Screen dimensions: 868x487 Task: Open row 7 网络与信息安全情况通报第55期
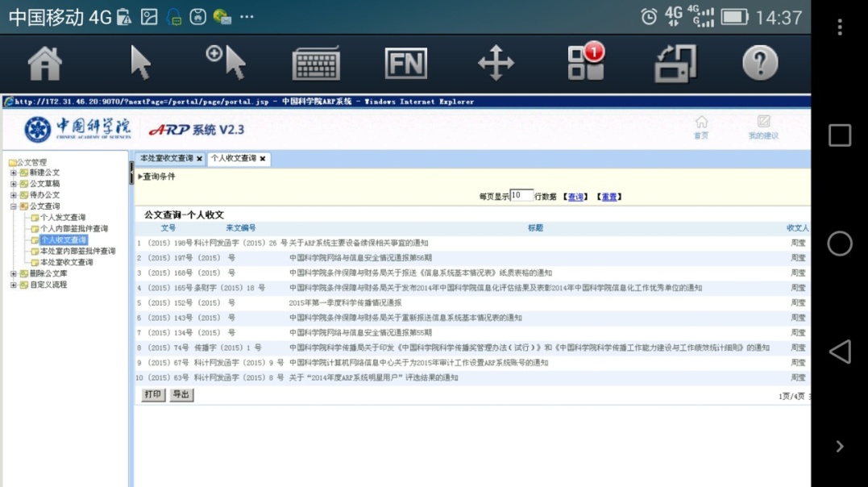click(360, 332)
